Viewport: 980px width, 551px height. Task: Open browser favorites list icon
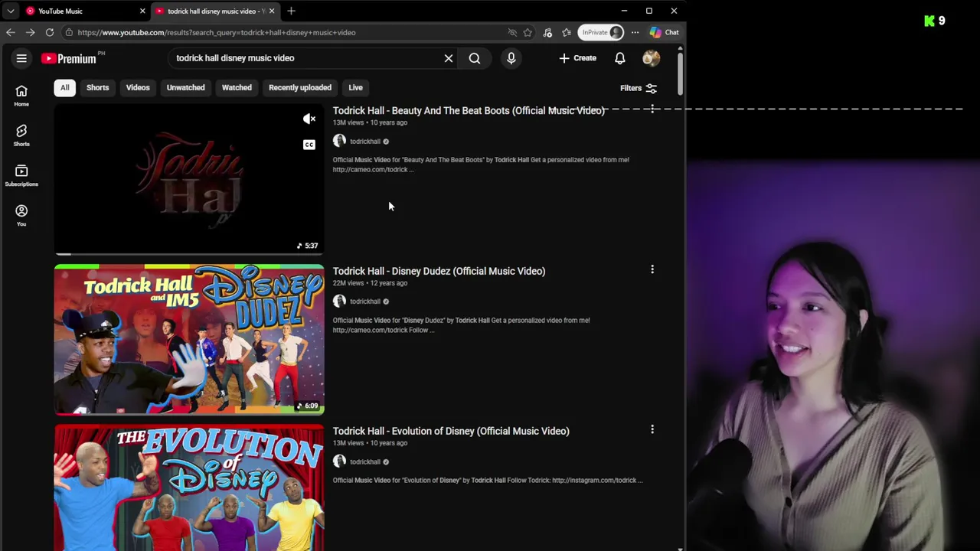567,32
